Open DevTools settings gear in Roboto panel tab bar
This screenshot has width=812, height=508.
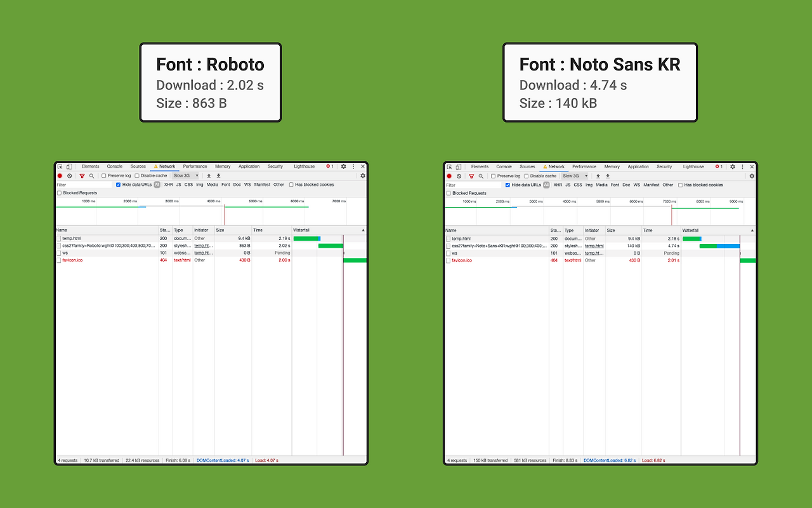tap(343, 166)
